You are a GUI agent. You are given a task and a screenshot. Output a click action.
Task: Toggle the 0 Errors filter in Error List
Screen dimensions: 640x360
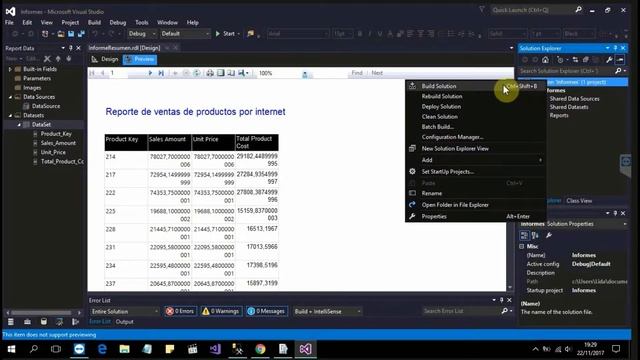click(x=180, y=311)
